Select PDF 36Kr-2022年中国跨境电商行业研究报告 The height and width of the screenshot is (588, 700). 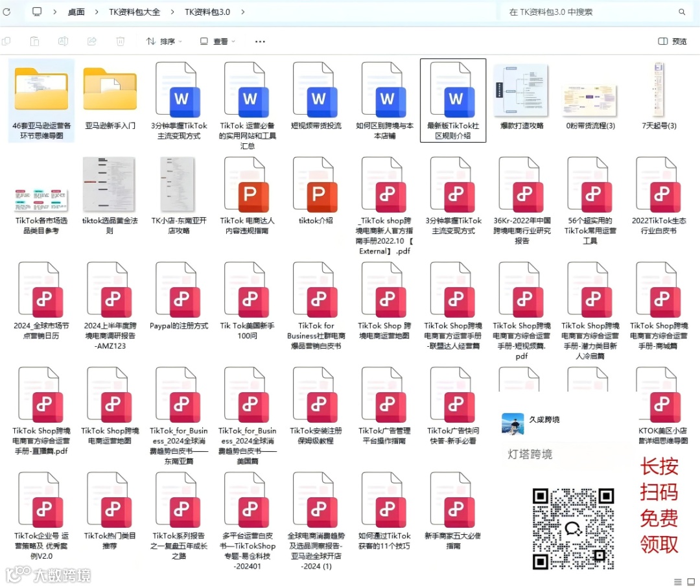522,200
